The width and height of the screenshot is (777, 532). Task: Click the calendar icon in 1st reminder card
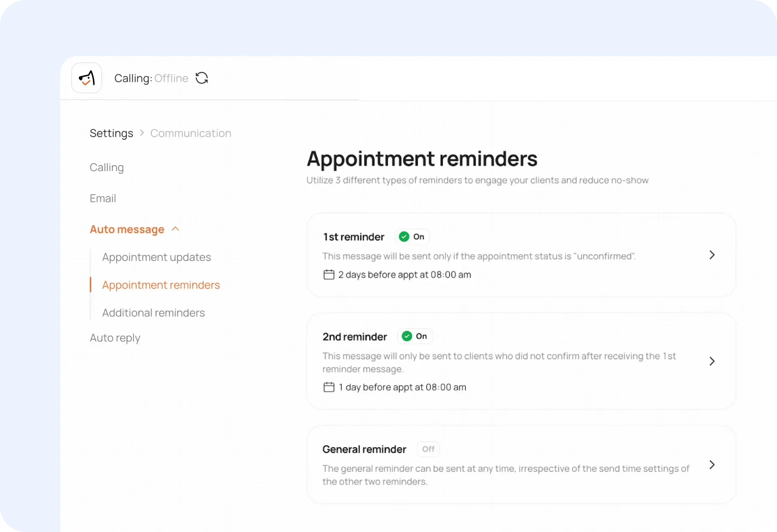pyautogui.click(x=329, y=274)
